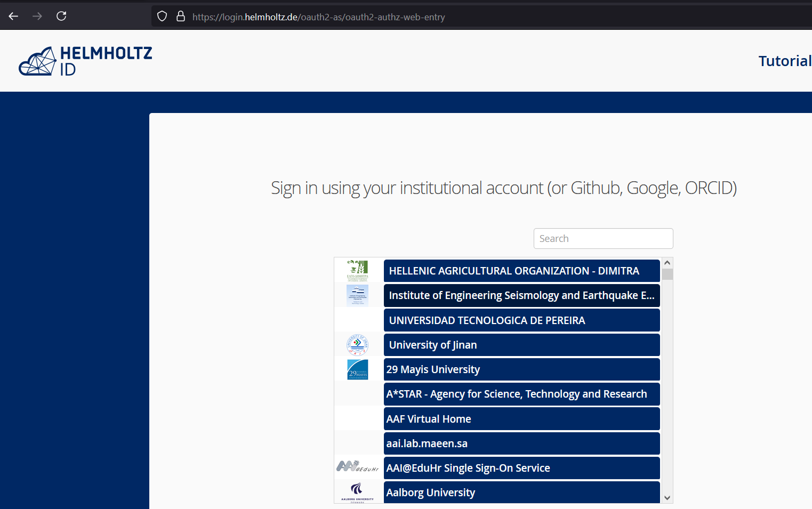The image size is (812, 509).
Task: Open the shield tracking protection icon
Action: tap(162, 17)
